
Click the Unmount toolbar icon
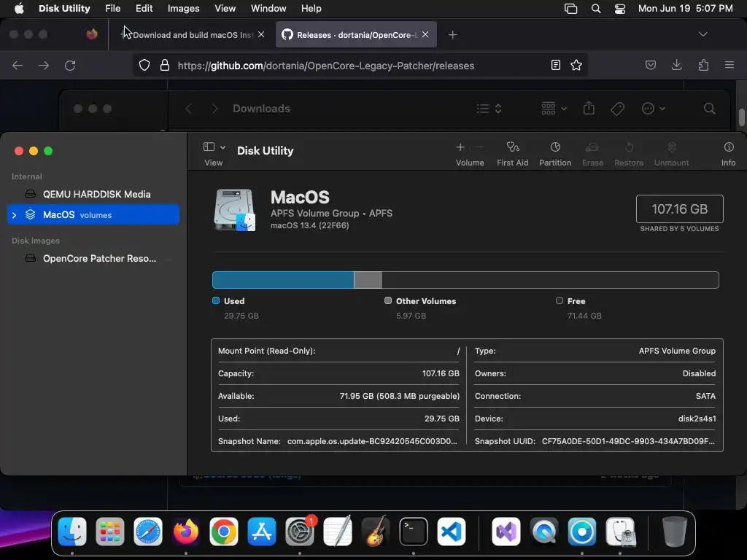click(x=671, y=147)
